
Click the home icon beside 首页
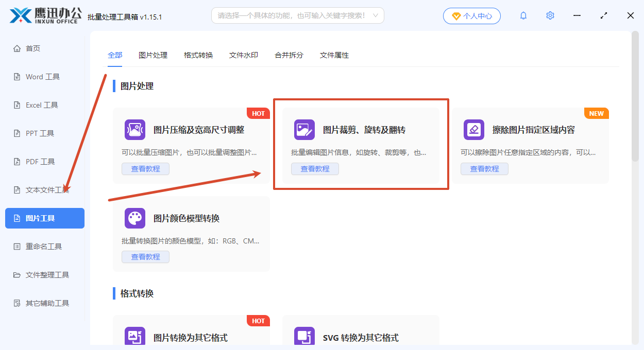[x=16, y=48]
